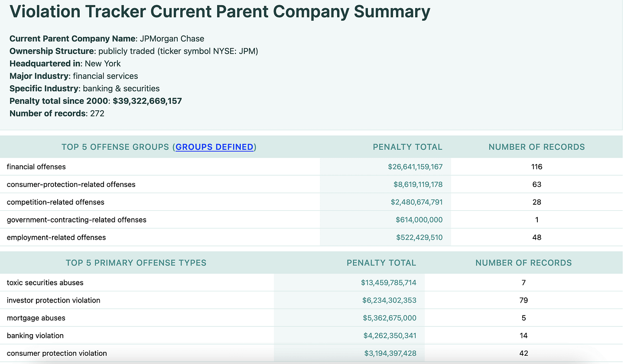
Task: Click penalty total $614,000,000
Action: point(419,220)
